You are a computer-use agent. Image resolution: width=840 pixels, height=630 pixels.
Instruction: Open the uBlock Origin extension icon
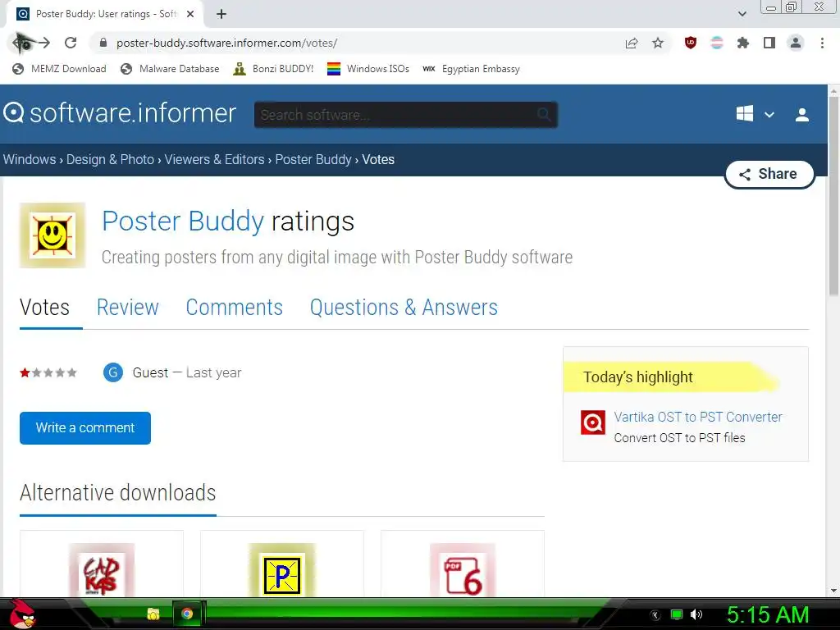(x=691, y=43)
